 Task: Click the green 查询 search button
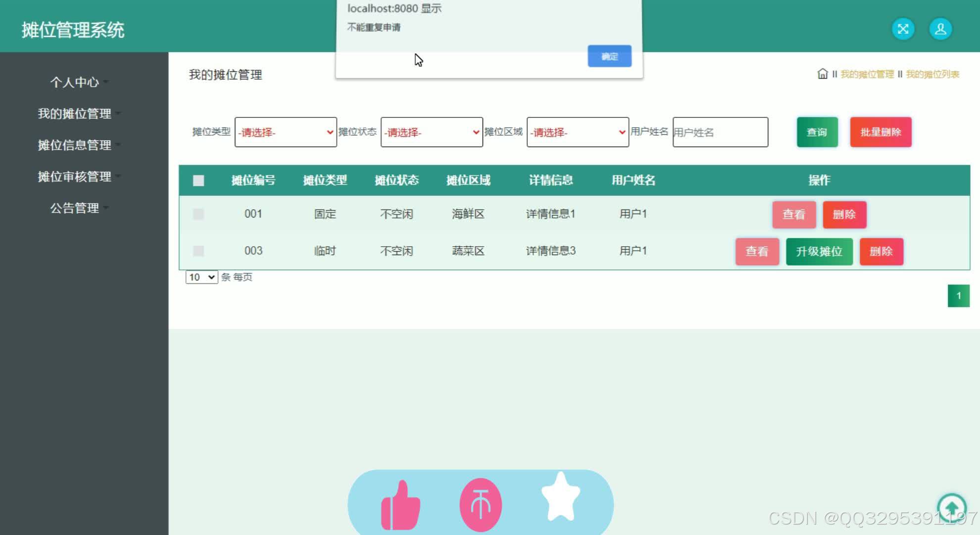[817, 132]
